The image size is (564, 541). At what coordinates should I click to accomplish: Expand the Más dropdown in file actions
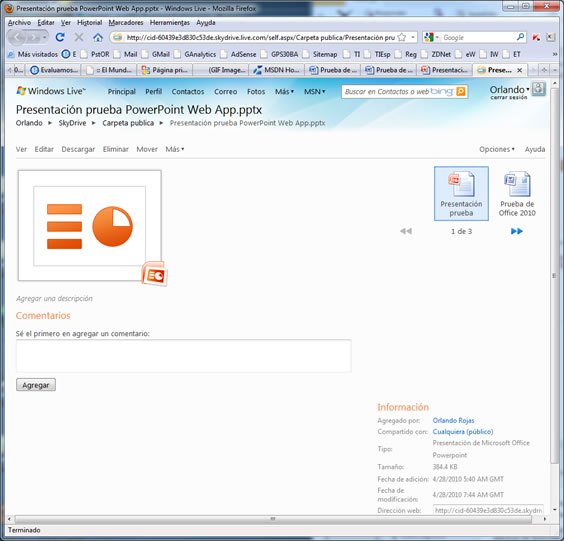(x=174, y=149)
